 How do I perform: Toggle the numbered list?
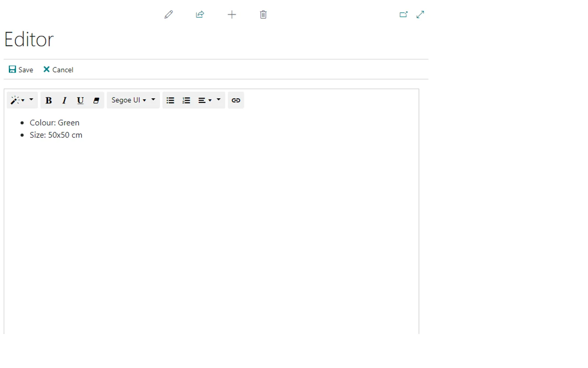coord(186,100)
